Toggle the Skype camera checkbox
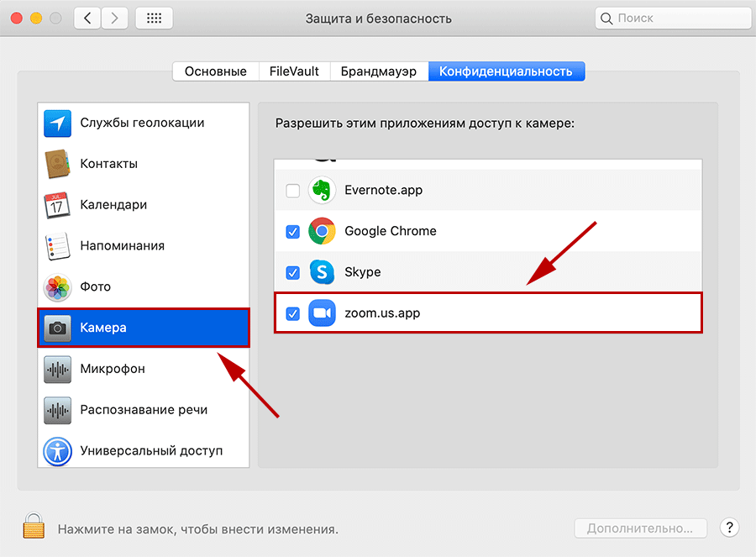 click(292, 273)
